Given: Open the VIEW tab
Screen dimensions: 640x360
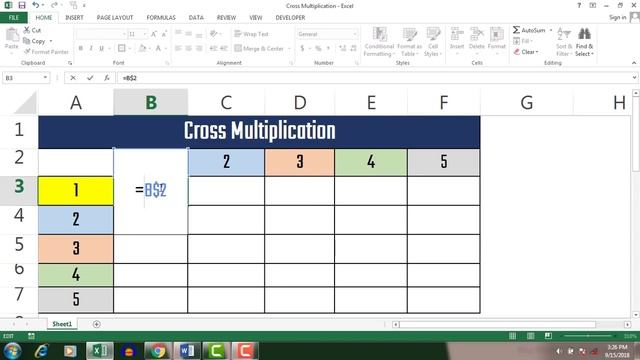Looking at the screenshot, I should pyautogui.click(x=256, y=18).
